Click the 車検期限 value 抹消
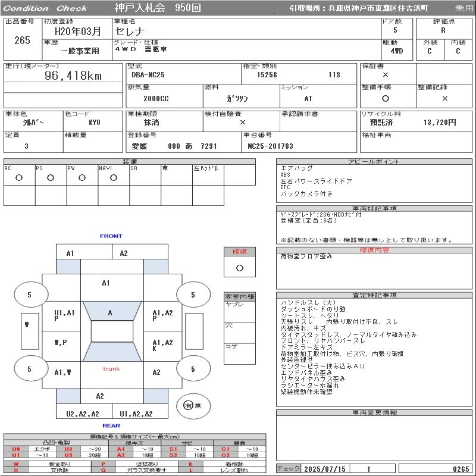This screenshot has height=476, width=476. (x=152, y=123)
